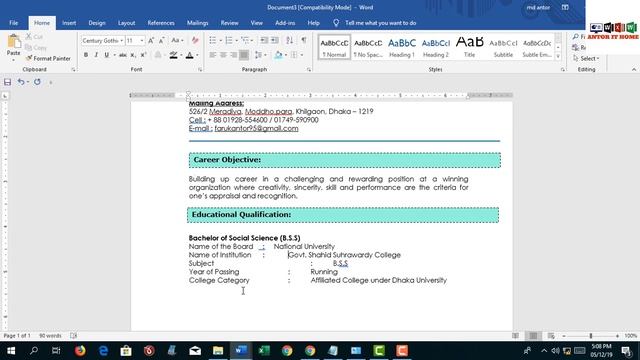Open the farukantor95@gmail.com email link
This screenshot has width=640, height=360.
[x=256, y=128]
